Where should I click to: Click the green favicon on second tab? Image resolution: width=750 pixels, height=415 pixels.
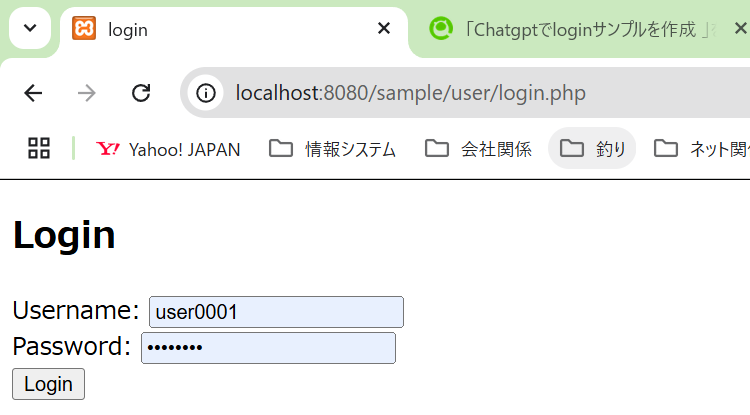point(441,28)
